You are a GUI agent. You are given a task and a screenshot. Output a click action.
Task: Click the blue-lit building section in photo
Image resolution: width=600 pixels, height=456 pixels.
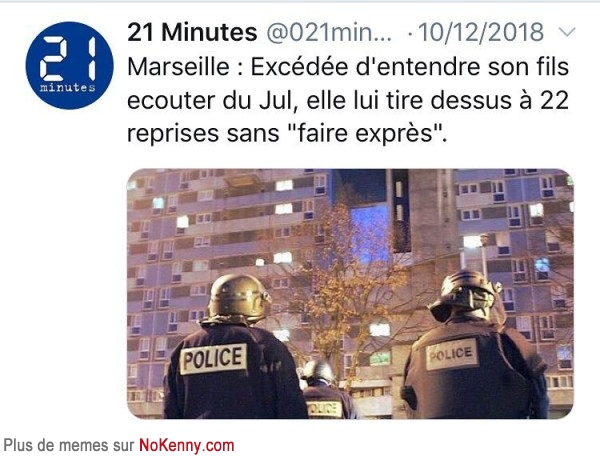pos(369,231)
